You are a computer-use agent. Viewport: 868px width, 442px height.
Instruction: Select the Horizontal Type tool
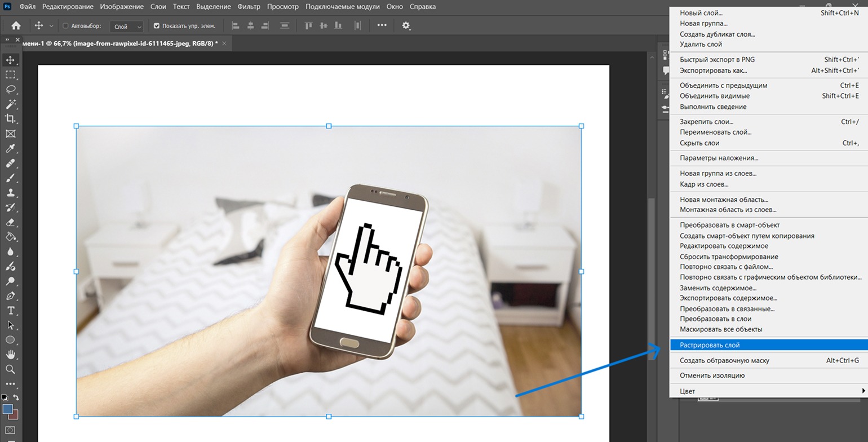click(10, 310)
